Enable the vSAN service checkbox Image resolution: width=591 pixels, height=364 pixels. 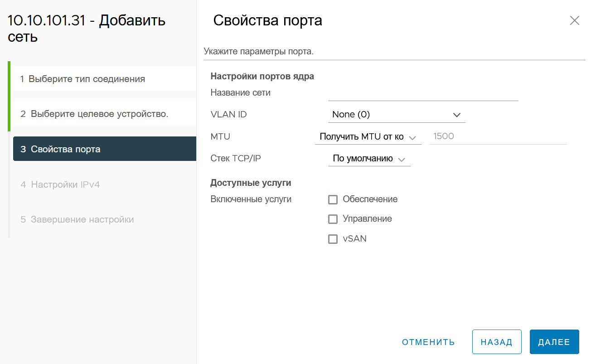coord(333,239)
